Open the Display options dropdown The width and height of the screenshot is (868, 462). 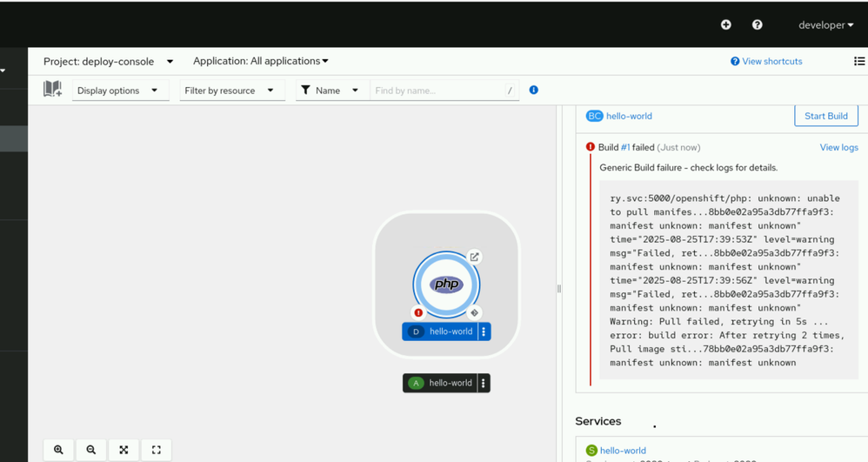(x=117, y=90)
